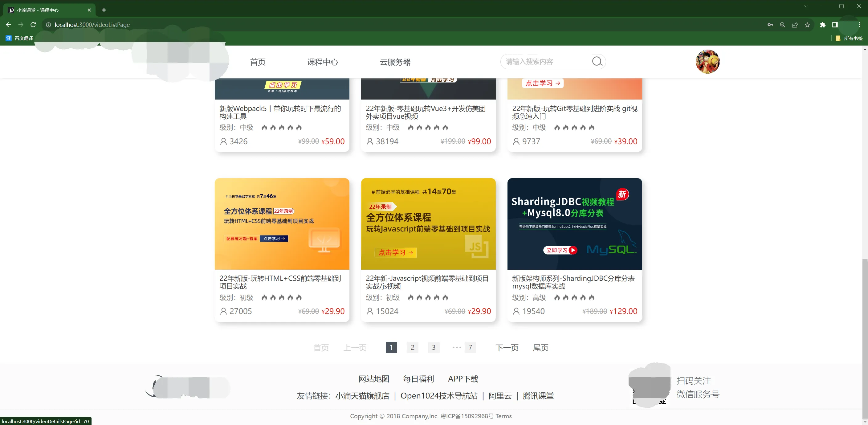This screenshot has height=425, width=868.
Task: Open the Javascript 全方位体系课程 thumbnail
Action: (x=428, y=224)
